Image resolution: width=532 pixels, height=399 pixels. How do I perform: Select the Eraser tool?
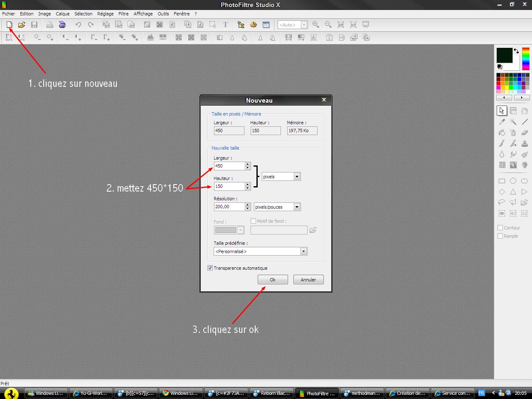click(525, 133)
